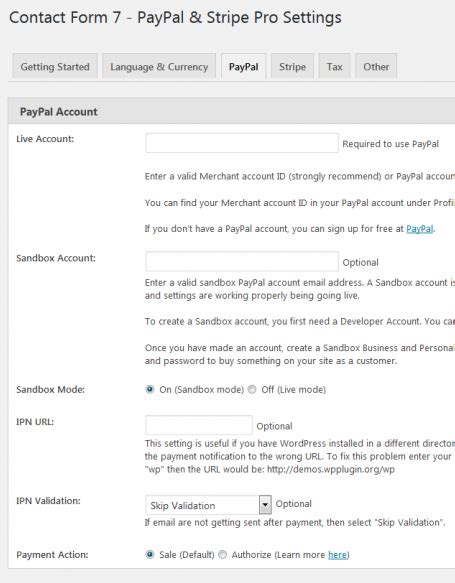Viewport: 455px width, 583px height.
Task: Open the Stripe settings tab
Action: (x=293, y=66)
